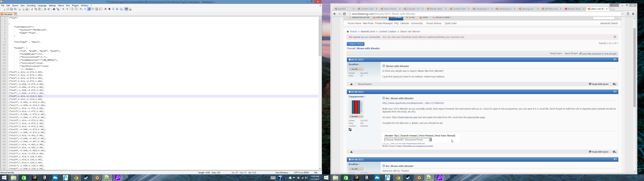644x181 pixels.
Task: Zoom in with the magnifier plus icon
Action: pos(63,9)
